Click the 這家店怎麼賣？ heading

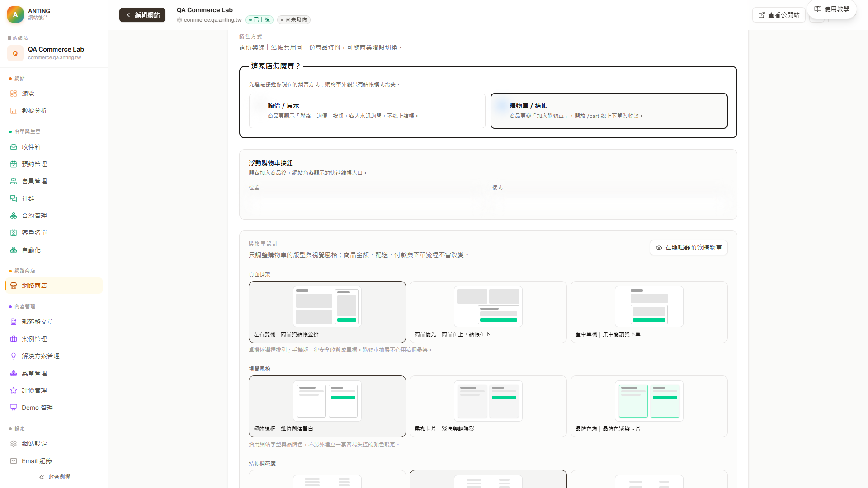tap(276, 66)
